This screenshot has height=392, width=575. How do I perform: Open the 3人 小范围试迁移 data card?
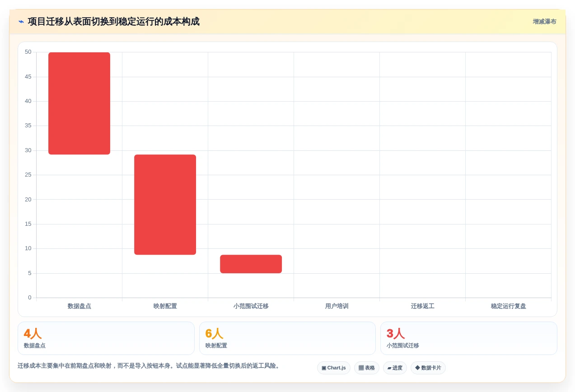coord(469,338)
